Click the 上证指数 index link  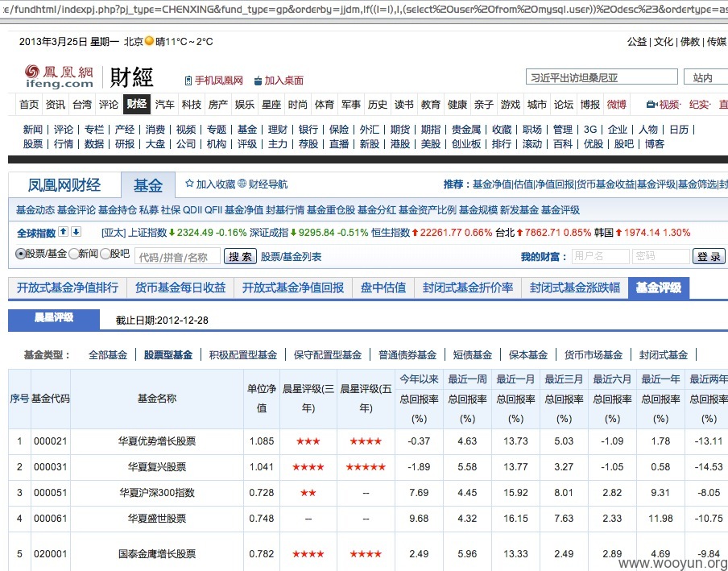147,233
